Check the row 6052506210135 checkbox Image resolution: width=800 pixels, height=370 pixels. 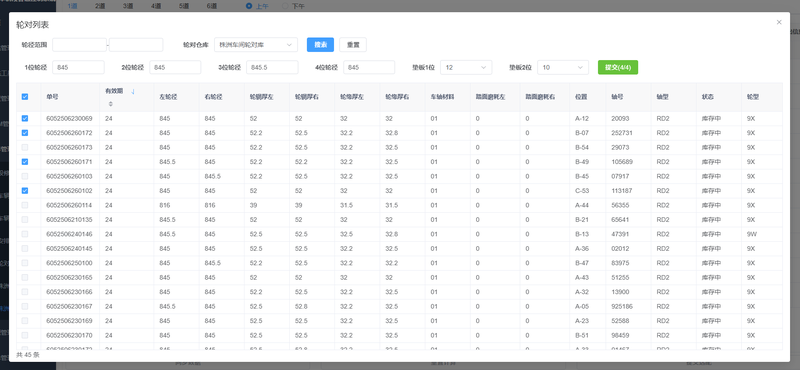25,219
